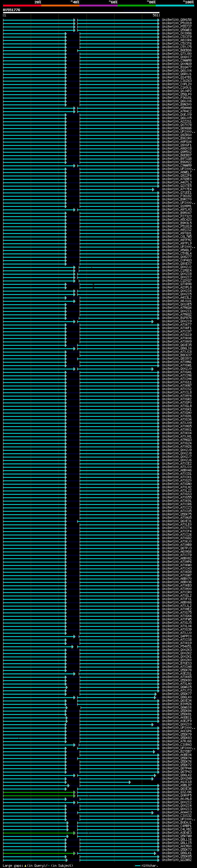Select hit label UniRef100_B6EBD6
197x868 pixels.
pyautogui.click(x=177, y=50)
